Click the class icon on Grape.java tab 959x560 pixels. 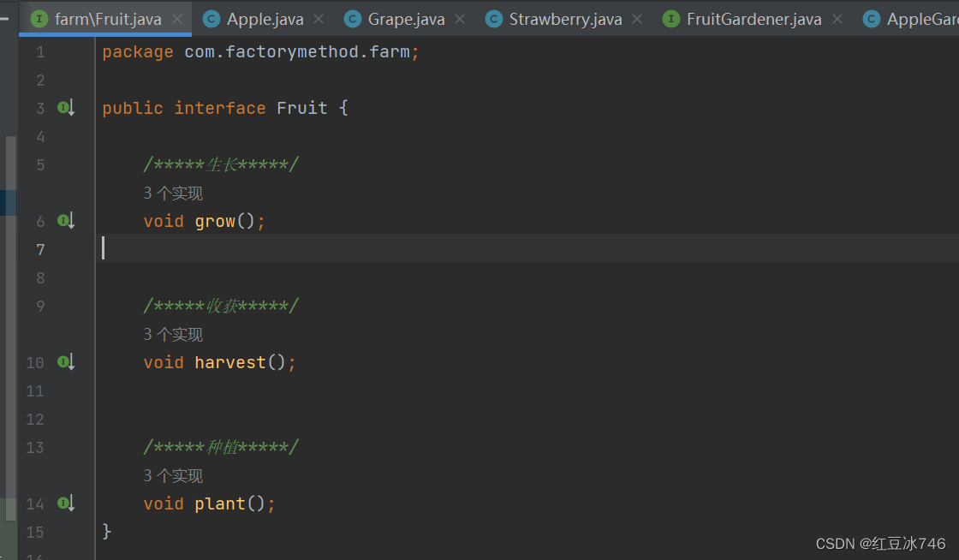[x=352, y=19]
